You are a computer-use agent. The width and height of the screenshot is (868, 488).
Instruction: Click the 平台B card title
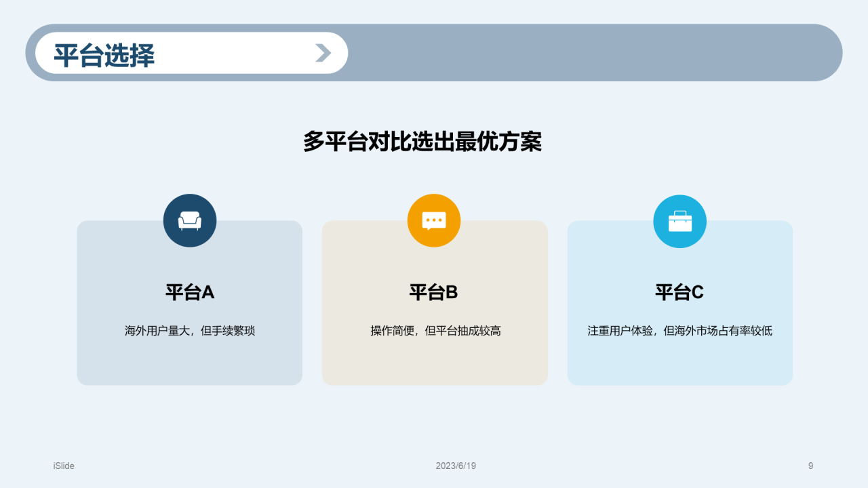click(x=434, y=292)
